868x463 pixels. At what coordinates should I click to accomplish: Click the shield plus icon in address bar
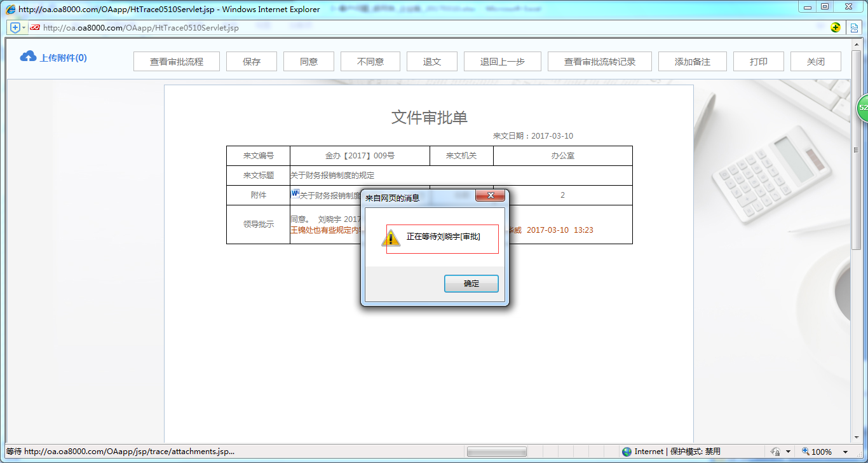click(15, 27)
